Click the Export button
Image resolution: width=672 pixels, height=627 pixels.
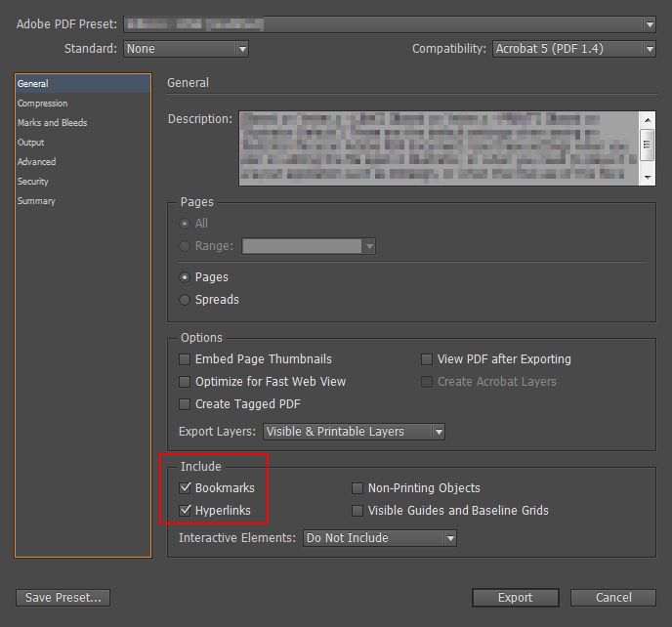(x=516, y=598)
